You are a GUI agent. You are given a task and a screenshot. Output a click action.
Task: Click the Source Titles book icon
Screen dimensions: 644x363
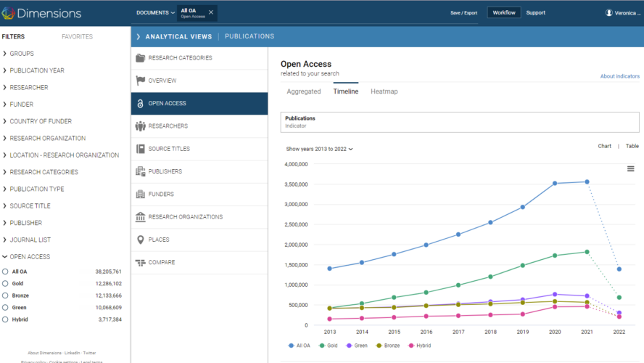(140, 149)
